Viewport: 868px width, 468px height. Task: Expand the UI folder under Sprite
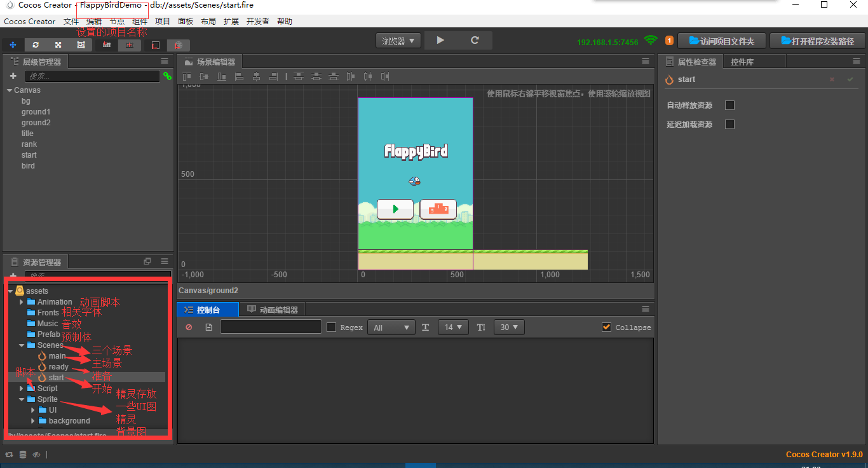click(x=33, y=410)
